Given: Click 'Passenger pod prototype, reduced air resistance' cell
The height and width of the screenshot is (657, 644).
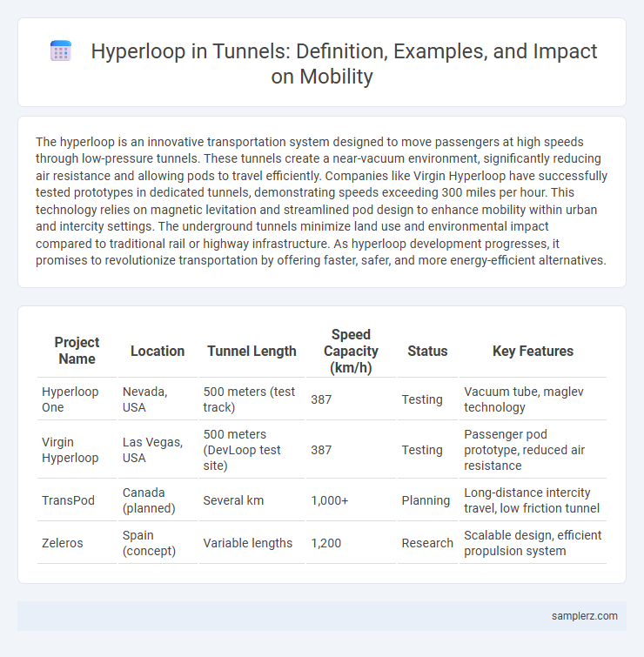Looking at the screenshot, I should (533, 450).
